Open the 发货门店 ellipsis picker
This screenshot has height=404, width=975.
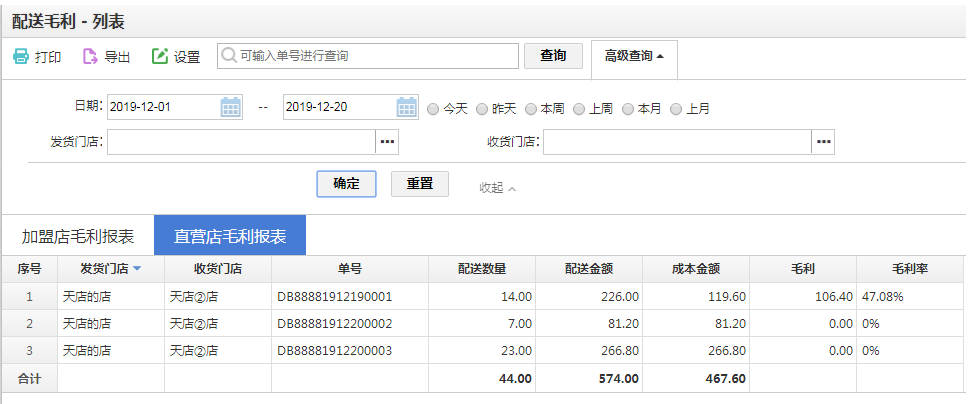(x=387, y=142)
